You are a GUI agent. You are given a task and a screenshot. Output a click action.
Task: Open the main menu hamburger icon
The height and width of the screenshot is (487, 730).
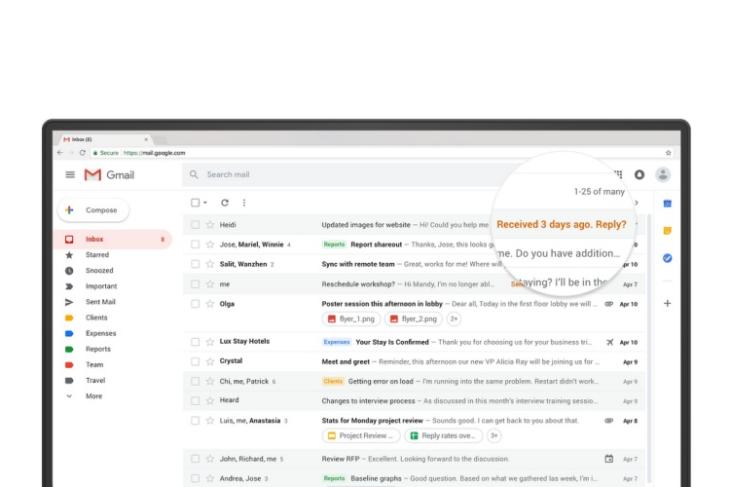(70, 175)
